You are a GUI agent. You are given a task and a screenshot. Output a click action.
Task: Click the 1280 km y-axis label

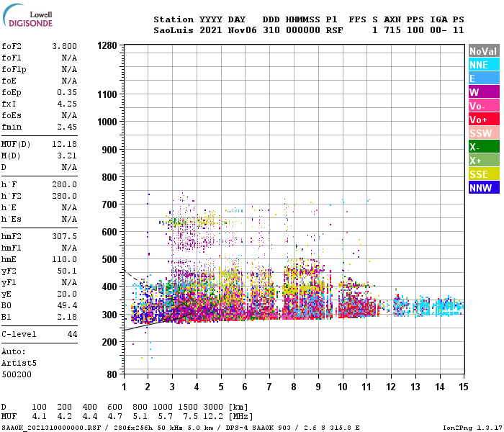pyautogui.click(x=107, y=45)
